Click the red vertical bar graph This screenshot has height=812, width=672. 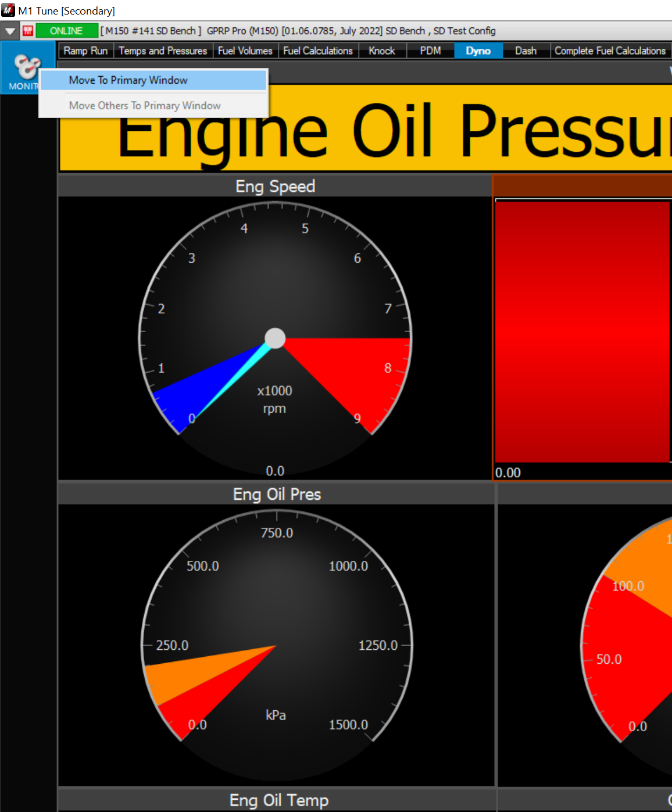582,331
